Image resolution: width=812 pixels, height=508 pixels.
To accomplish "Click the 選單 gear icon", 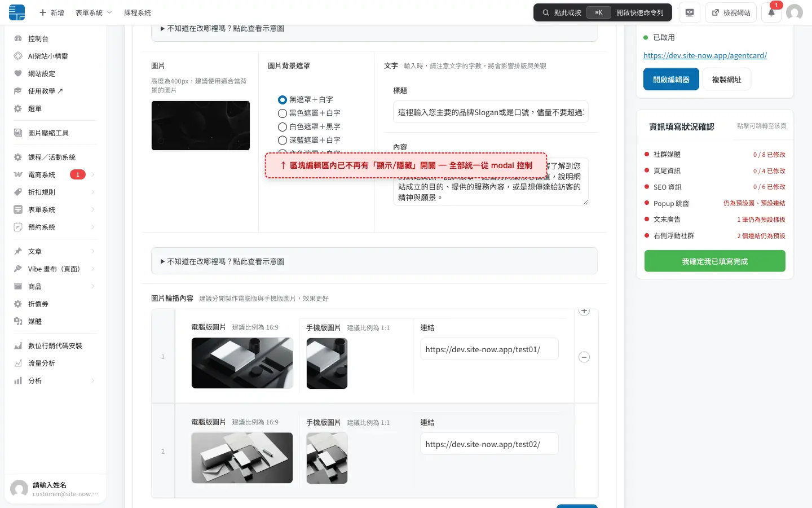I will 18,108.
